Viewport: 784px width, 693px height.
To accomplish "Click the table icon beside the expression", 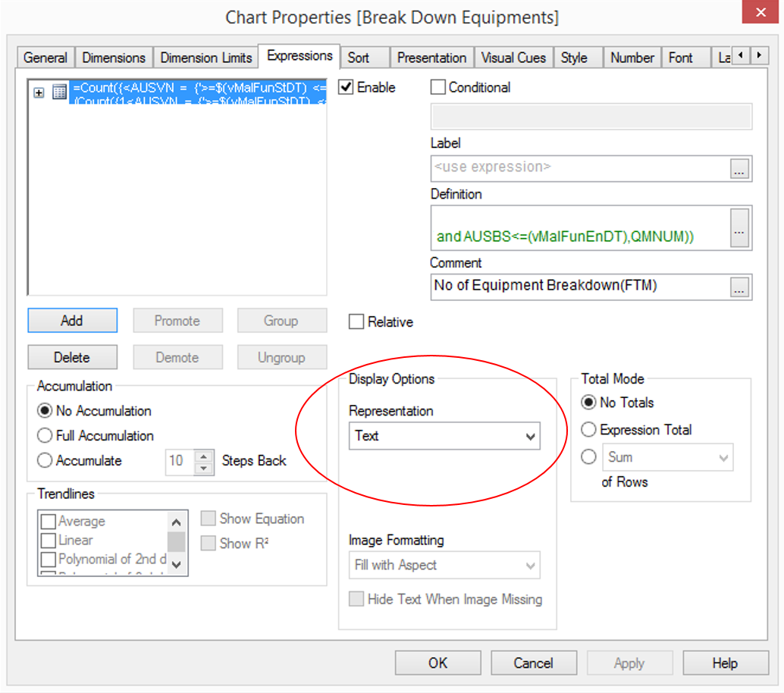I will tap(60, 93).
